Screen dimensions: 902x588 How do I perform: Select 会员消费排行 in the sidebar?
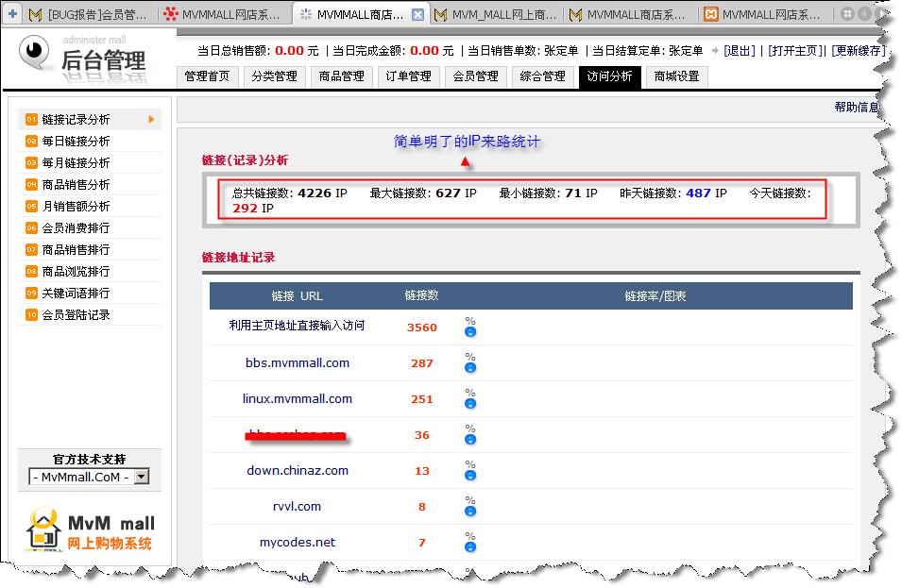pyautogui.click(x=90, y=228)
